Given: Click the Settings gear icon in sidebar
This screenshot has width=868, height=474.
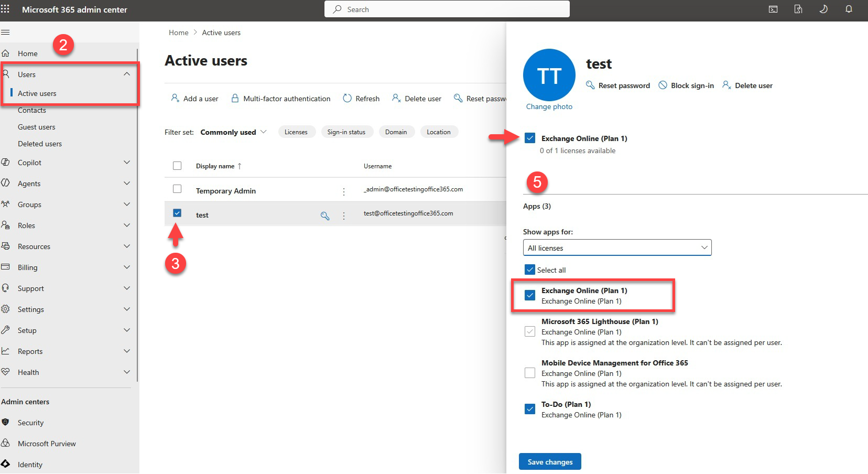Looking at the screenshot, I should pyautogui.click(x=5, y=309).
